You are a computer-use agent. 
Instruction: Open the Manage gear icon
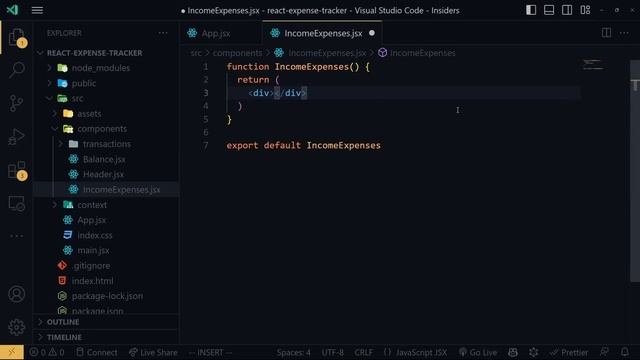coord(16,327)
